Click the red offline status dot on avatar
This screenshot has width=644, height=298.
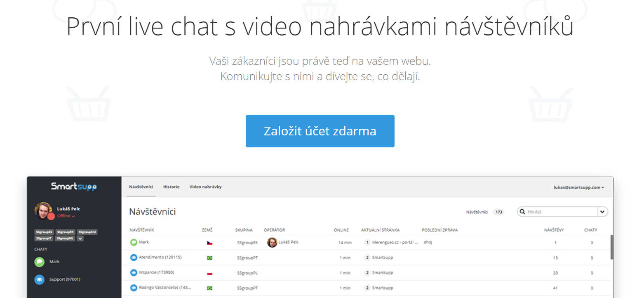pos(51,216)
